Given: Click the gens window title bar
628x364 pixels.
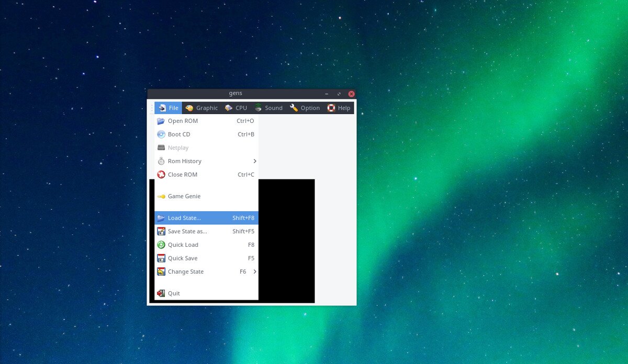Looking at the screenshot, I should coord(235,94).
